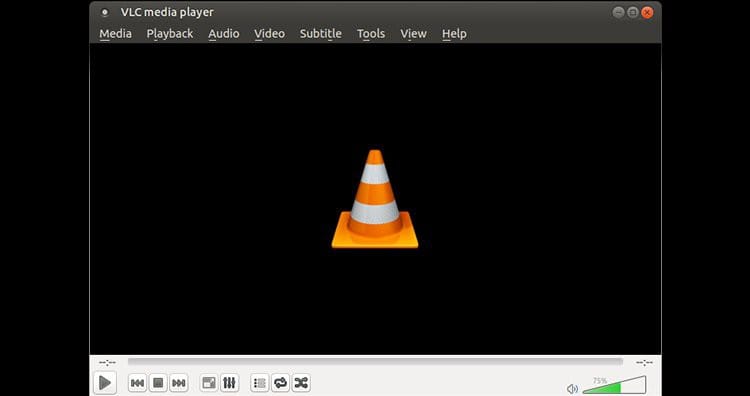Click the elapsed time label
The image size is (750, 396).
point(107,363)
